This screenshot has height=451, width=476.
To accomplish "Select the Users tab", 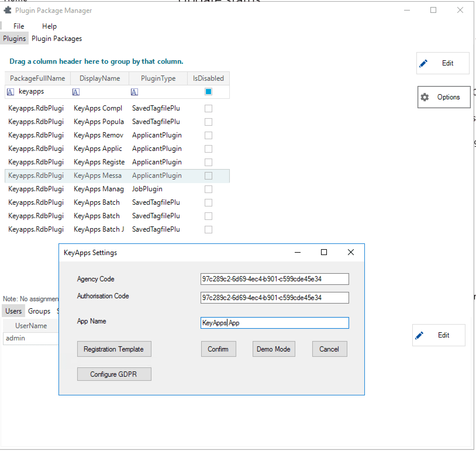I will 13,311.
